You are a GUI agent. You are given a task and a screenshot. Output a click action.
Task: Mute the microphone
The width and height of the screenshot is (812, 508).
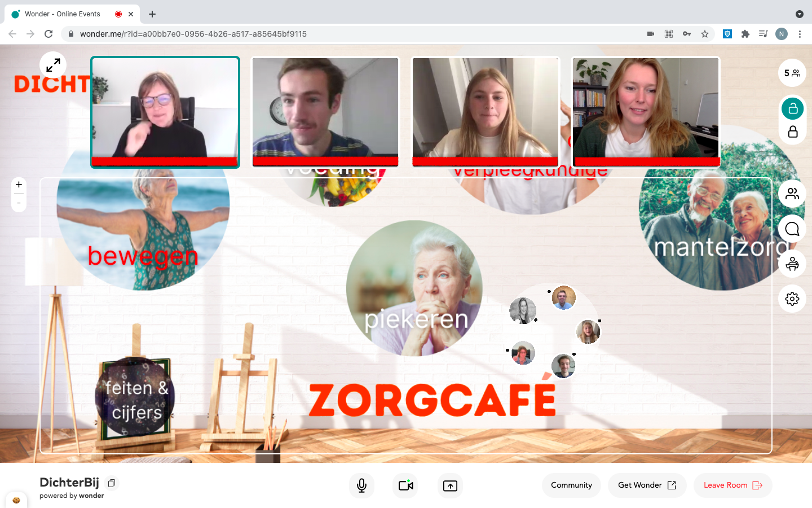pyautogui.click(x=361, y=485)
